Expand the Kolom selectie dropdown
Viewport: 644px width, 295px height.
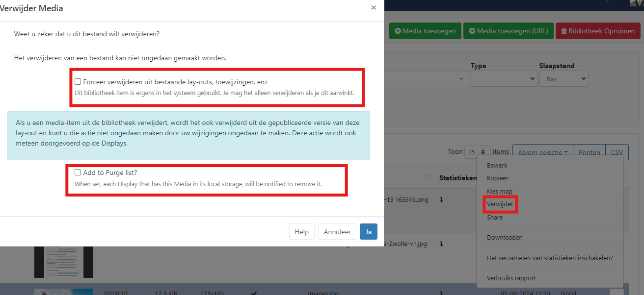pyautogui.click(x=542, y=152)
